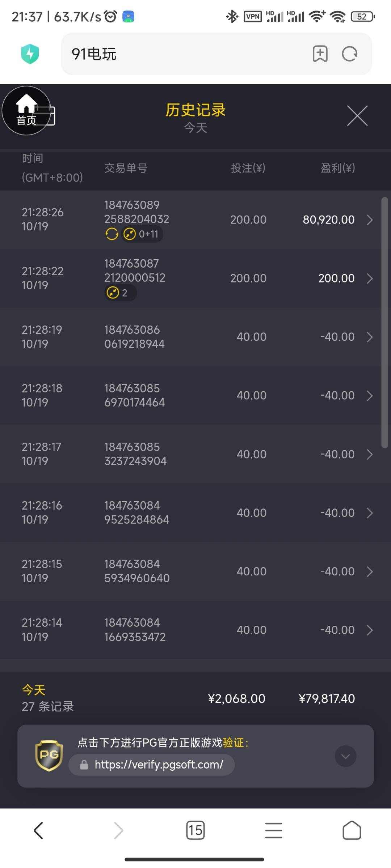Open the verify.pgsoft.com link

tap(159, 765)
